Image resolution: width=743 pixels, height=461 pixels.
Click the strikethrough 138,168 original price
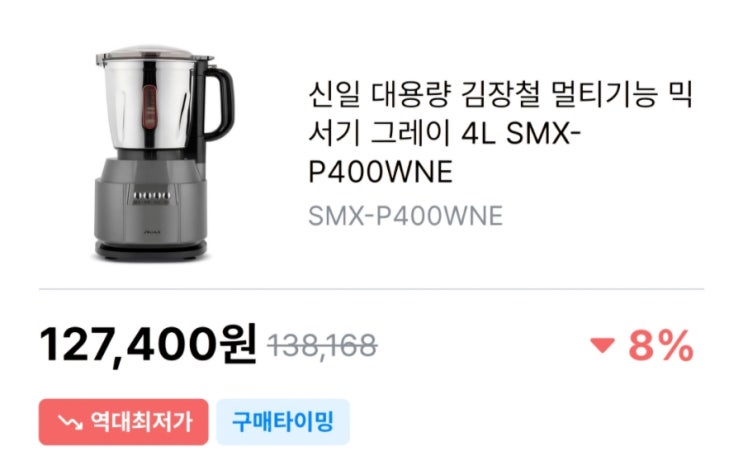click(322, 345)
